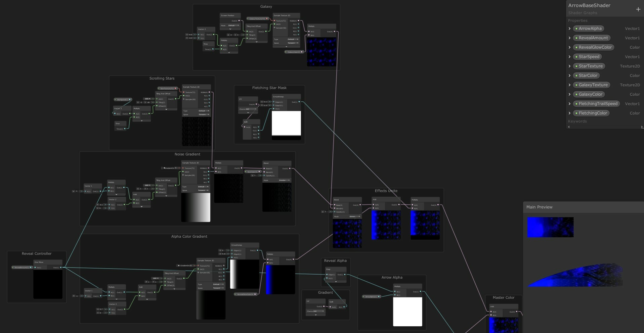Click the horizontal scrollbar below Keywords

point(605,127)
